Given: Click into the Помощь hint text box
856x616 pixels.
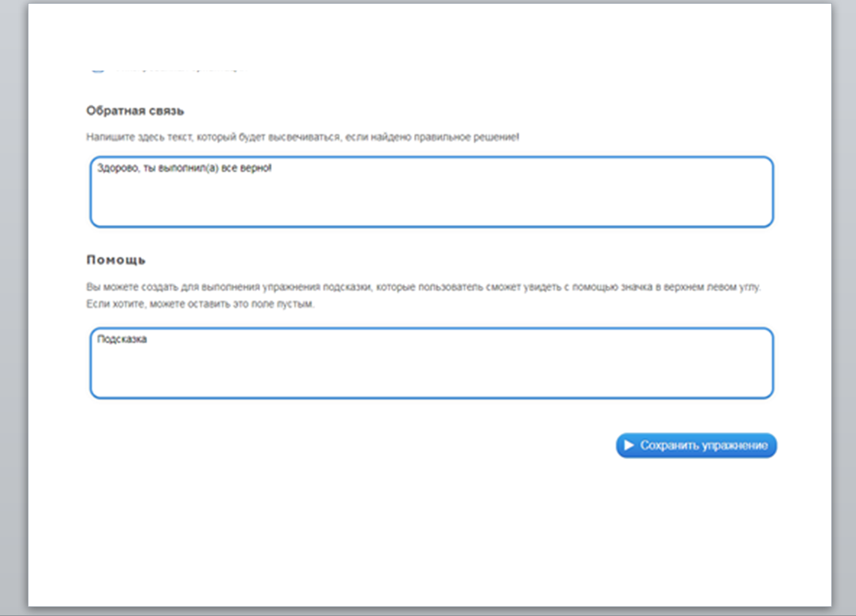Looking at the screenshot, I should (x=431, y=368).
